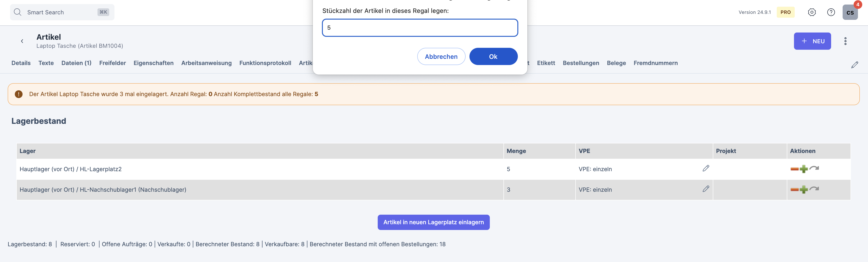The height and width of the screenshot is (262, 868).
Task: Open the CS user avatar menu
Action: click(x=850, y=12)
